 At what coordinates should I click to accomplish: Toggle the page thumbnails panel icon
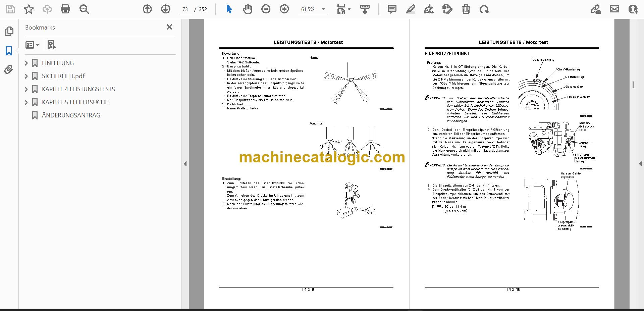9,31
